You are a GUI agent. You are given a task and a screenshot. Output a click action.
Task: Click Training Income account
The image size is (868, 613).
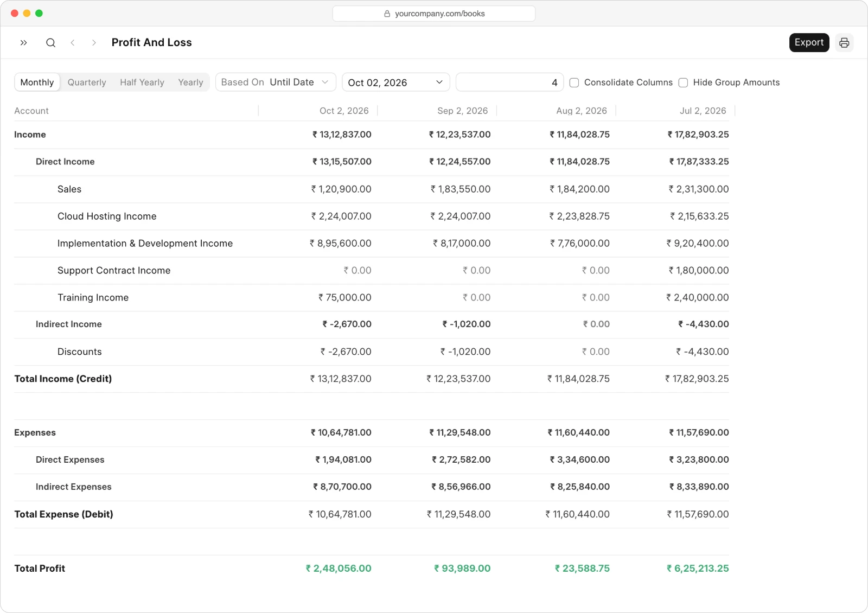93,298
